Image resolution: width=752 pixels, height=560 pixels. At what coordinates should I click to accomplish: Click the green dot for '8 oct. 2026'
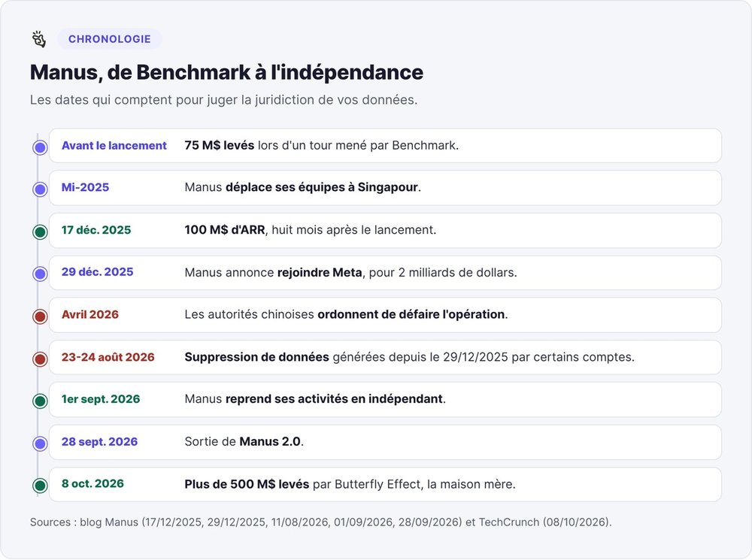tap(41, 486)
